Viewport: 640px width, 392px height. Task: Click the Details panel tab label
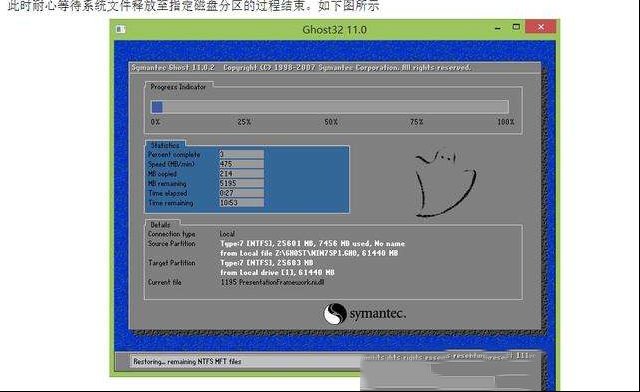click(160, 225)
